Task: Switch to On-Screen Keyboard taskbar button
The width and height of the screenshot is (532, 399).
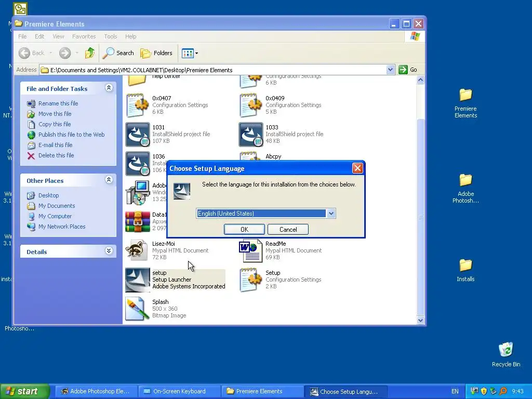Action: tap(179, 391)
